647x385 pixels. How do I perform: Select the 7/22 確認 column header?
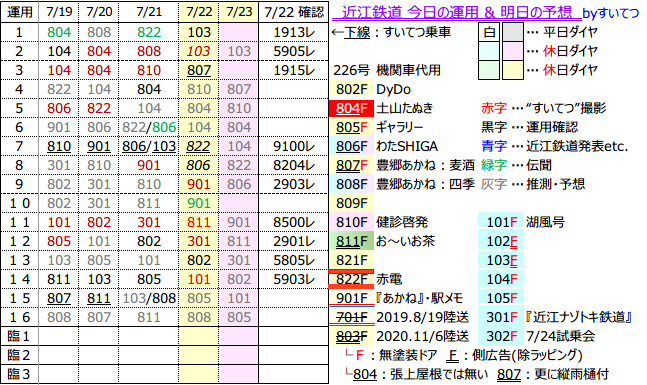(x=294, y=12)
